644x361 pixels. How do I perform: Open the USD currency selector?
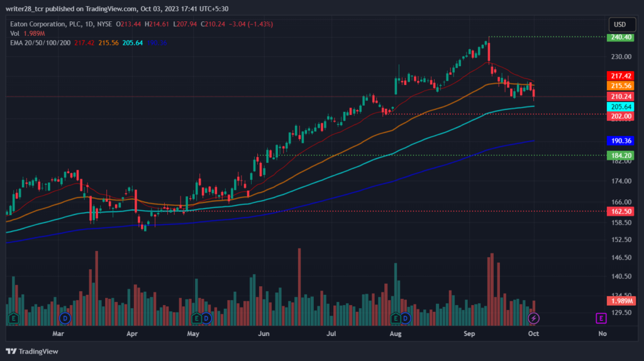pyautogui.click(x=622, y=25)
